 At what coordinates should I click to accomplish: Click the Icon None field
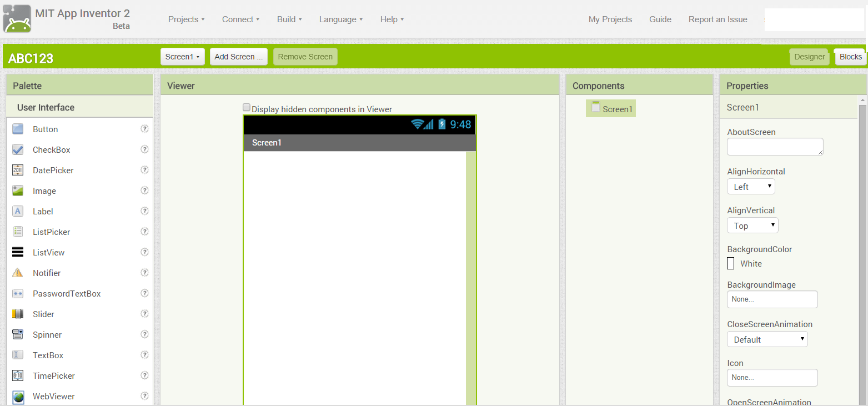point(772,378)
